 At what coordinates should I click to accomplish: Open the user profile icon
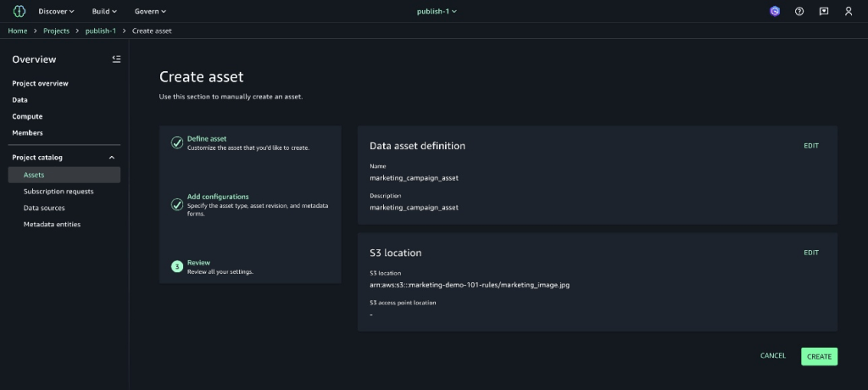tap(849, 11)
